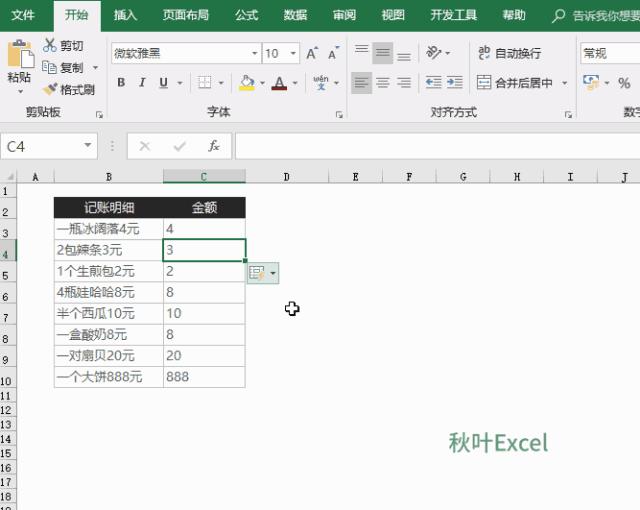Open the number format dropdown 常规

pos(610,53)
